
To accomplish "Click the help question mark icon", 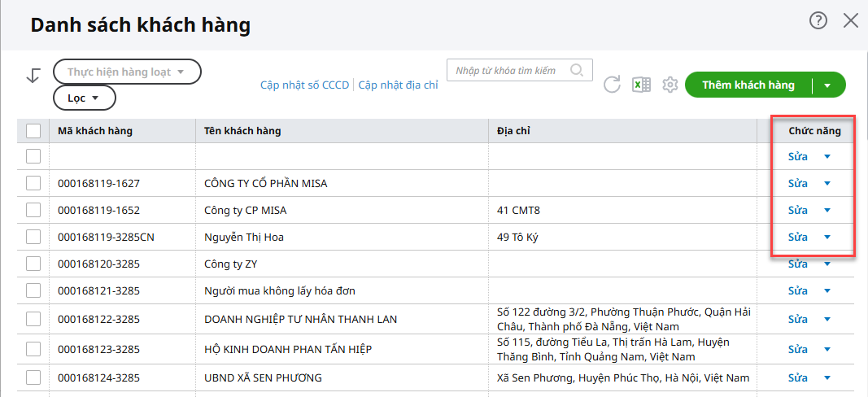I will tap(818, 21).
